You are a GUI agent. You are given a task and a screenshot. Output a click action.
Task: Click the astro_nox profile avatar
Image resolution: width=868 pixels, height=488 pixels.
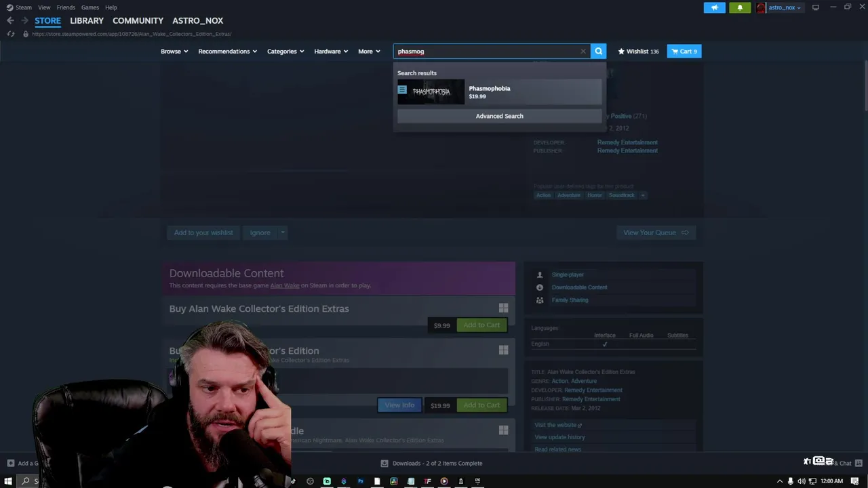(761, 7)
